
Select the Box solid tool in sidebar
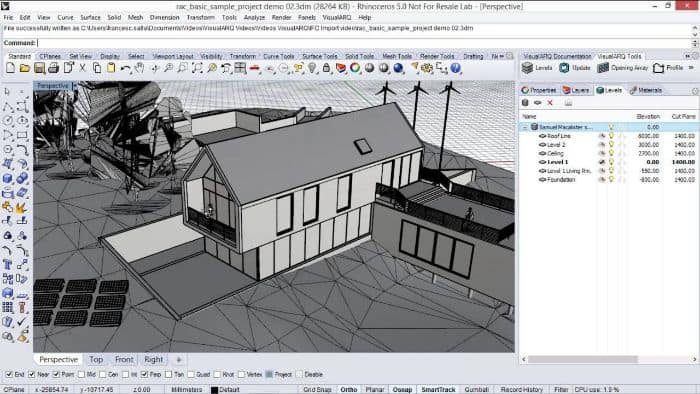[x=8, y=178]
